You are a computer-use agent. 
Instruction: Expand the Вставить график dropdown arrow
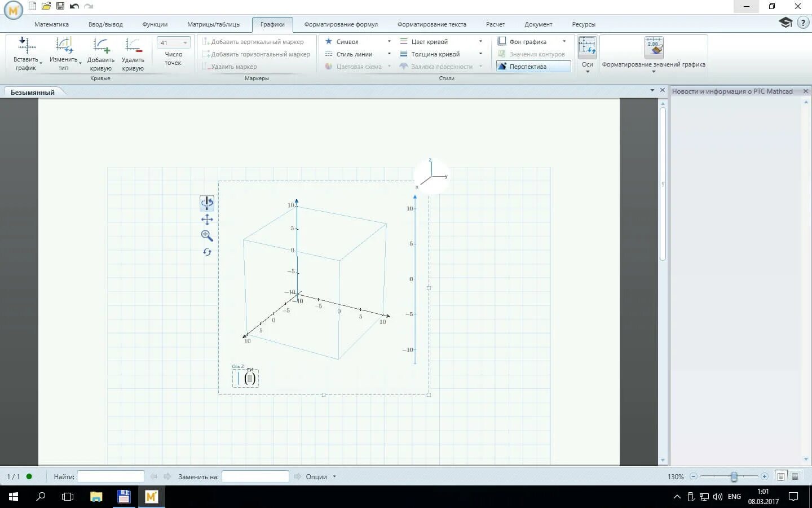[41, 63]
